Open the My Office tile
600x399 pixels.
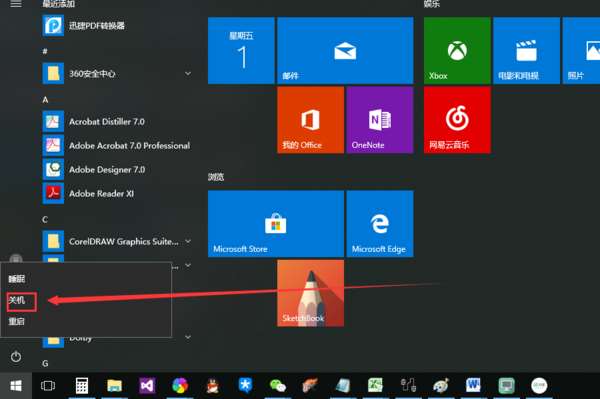pos(310,120)
